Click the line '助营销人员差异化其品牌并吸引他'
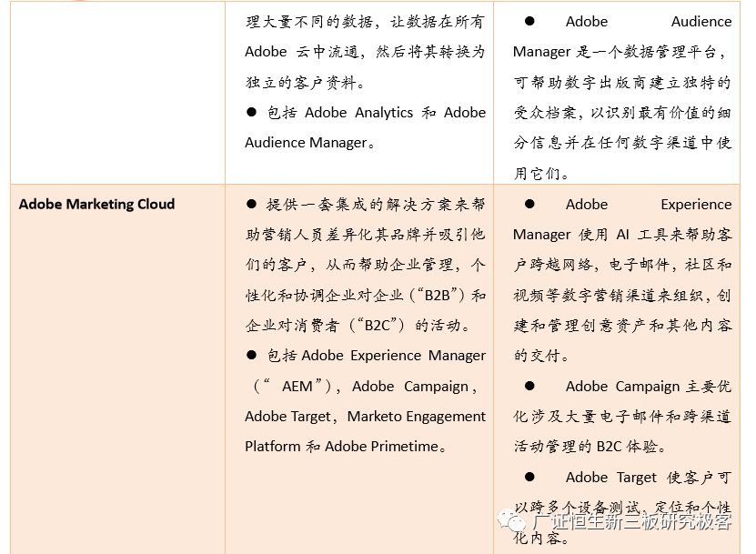 click(366, 235)
